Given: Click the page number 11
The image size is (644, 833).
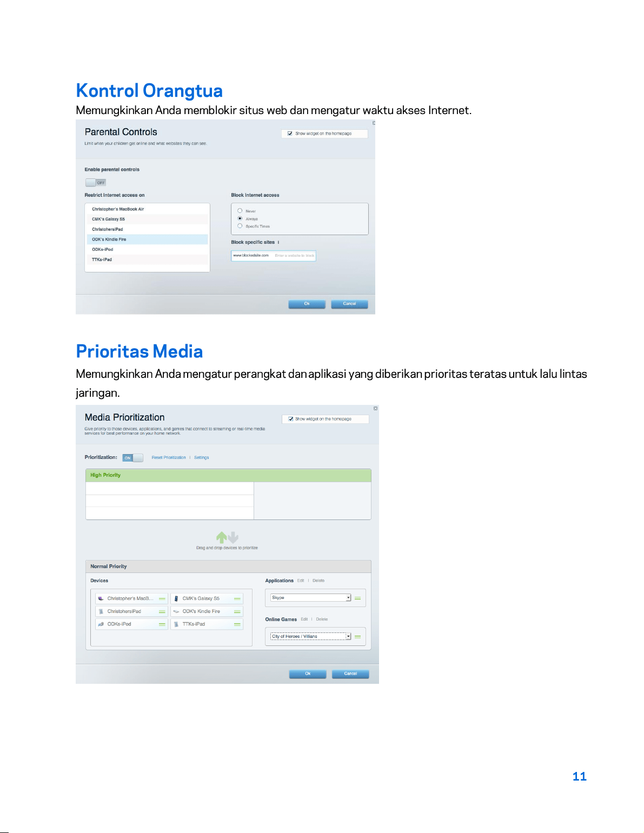Looking at the screenshot, I should [580, 777].
